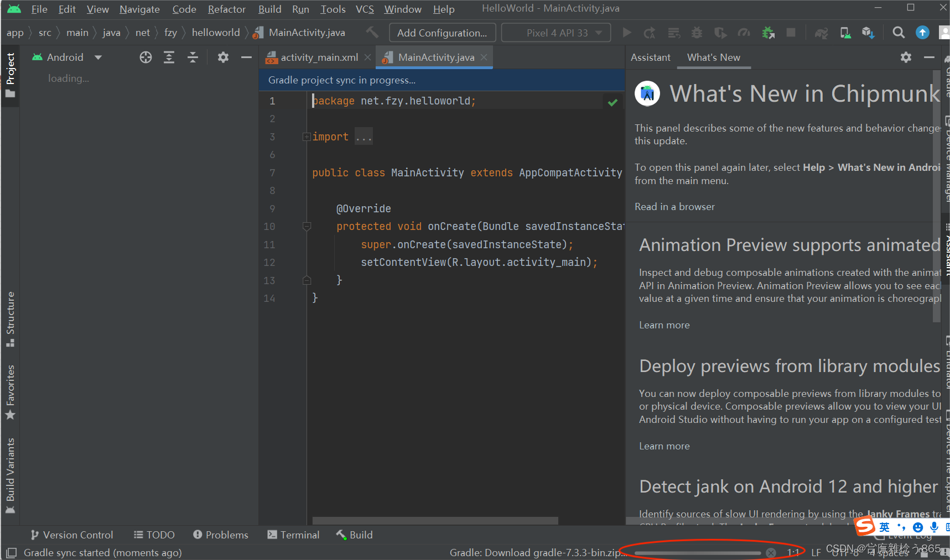The height and width of the screenshot is (560, 950).
Task: Select the What's New tab
Action: [713, 57]
